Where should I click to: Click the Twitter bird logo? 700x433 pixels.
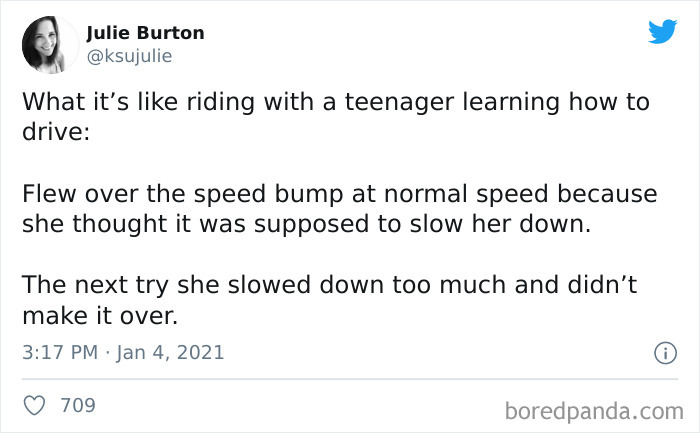click(662, 31)
